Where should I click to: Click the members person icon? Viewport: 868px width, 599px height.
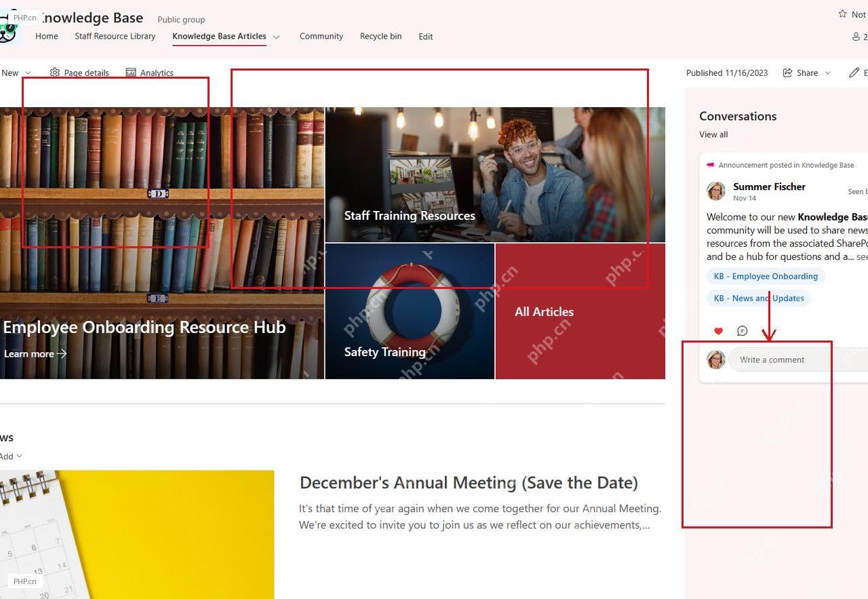856,37
